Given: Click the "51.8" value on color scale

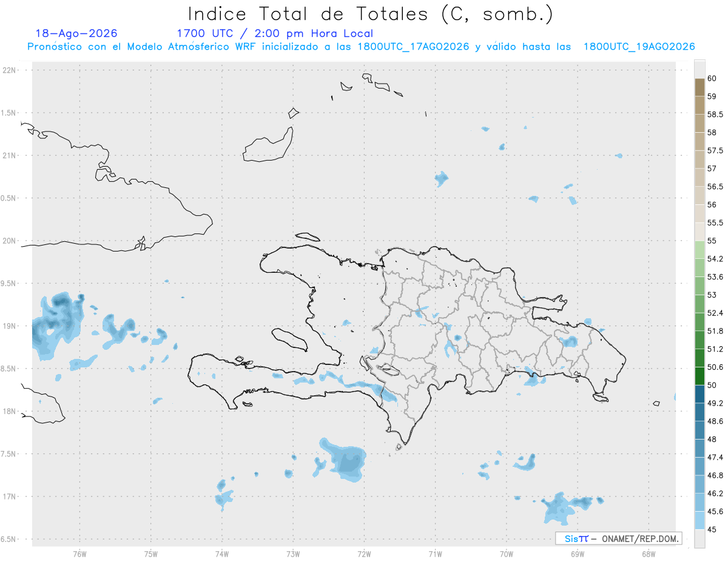Looking at the screenshot, I should (715, 331).
